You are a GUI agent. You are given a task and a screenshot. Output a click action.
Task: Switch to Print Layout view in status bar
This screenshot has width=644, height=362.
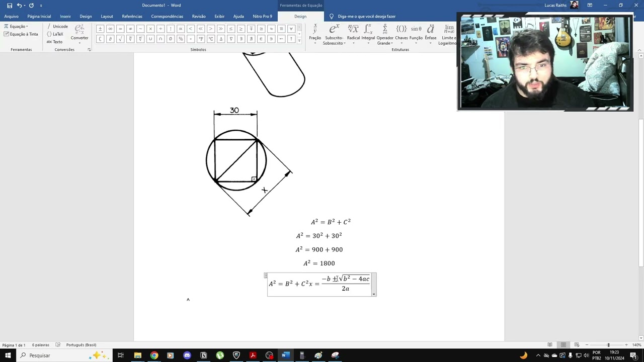(563, 345)
